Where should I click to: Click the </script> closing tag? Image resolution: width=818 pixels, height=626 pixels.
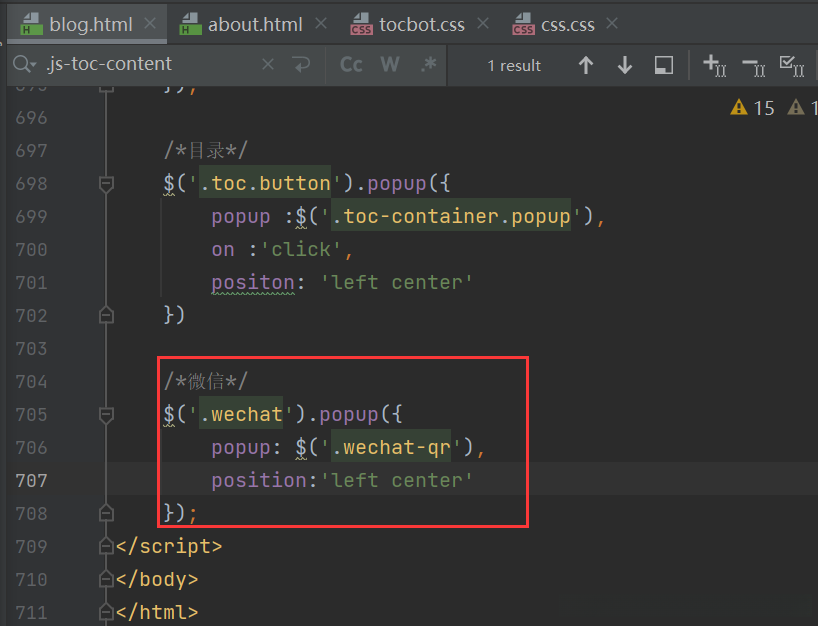point(169,546)
